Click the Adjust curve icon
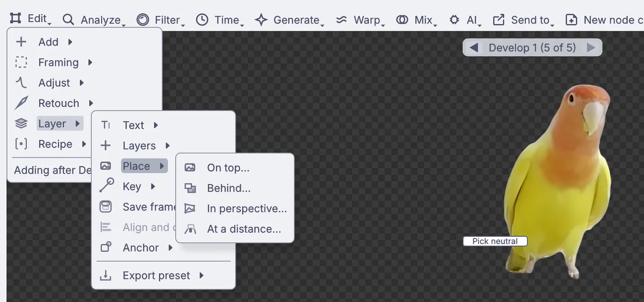 click(x=21, y=83)
